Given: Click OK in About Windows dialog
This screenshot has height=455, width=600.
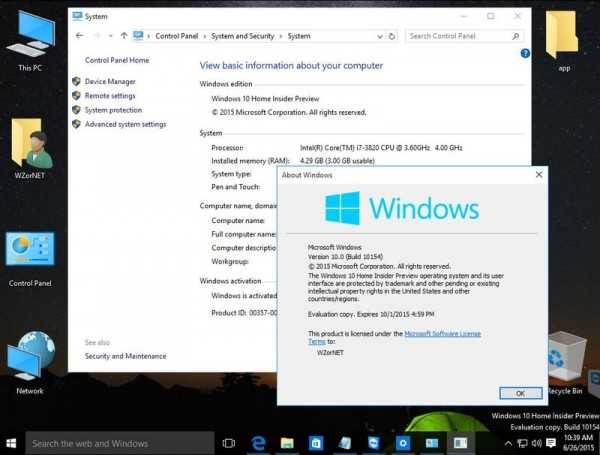Looking at the screenshot, I should pos(520,393).
